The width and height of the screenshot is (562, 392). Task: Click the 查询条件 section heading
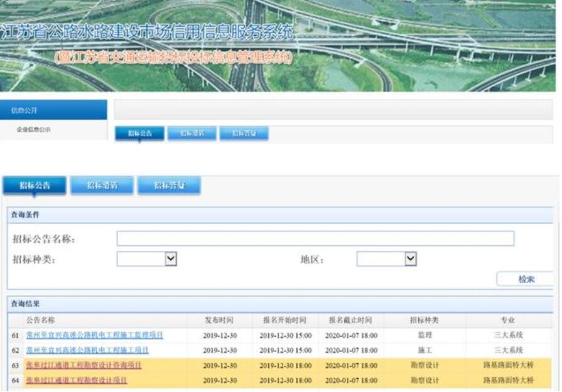click(25, 215)
